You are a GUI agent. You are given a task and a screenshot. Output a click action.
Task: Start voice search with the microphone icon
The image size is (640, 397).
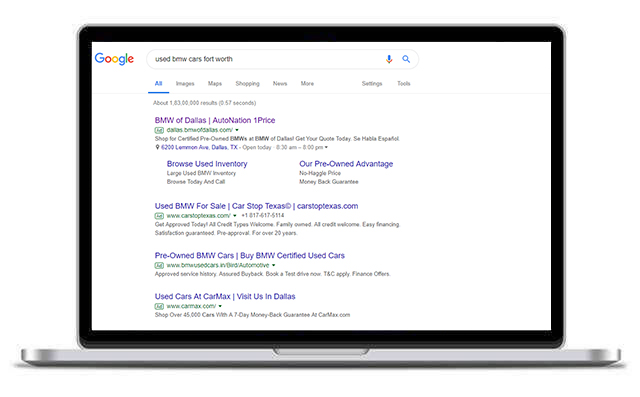[x=389, y=59]
